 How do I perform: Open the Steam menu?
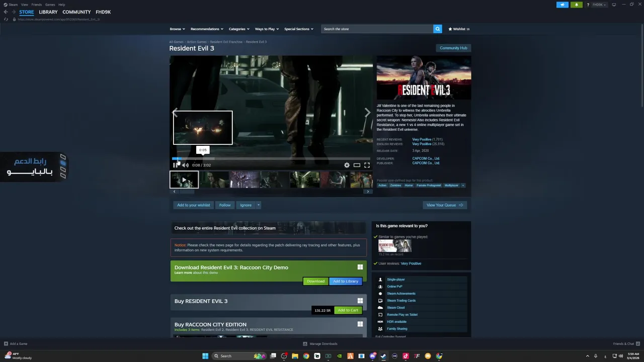click(x=11, y=5)
